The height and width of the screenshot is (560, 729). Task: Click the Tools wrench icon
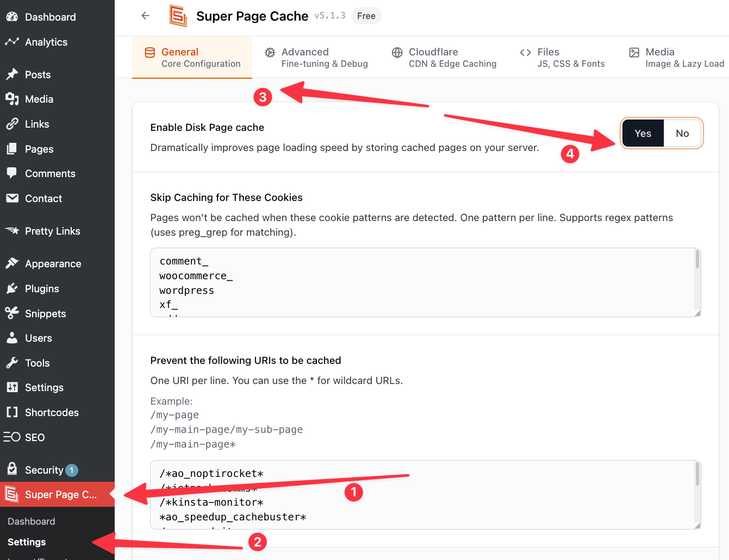pos(13,363)
